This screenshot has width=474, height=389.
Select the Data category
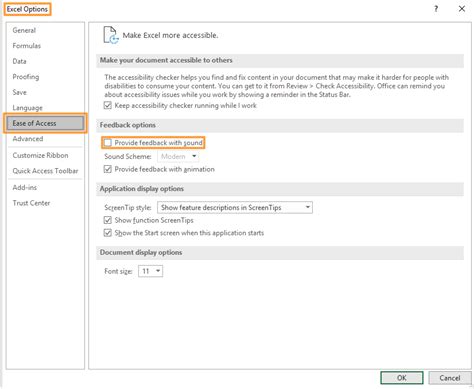pos(45,61)
